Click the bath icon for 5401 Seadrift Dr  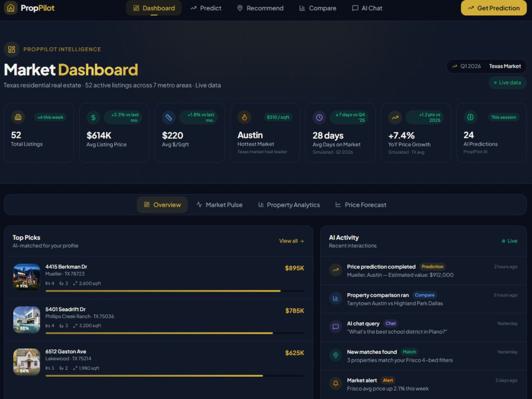(x=61, y=326)
